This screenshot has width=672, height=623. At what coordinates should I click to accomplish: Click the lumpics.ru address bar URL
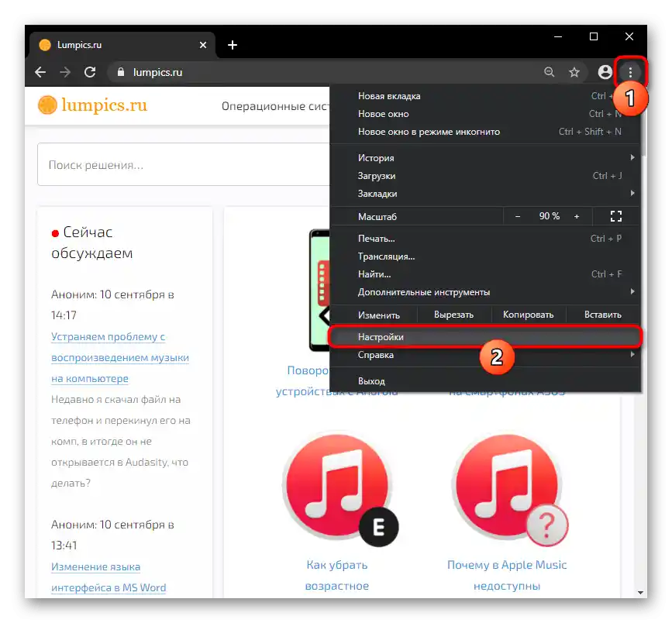click(x=157, y=72)
